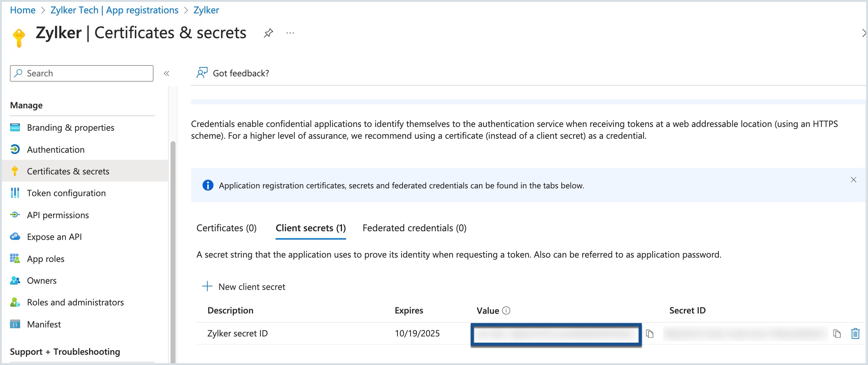Collapse the left navigation sidebar
The width and height of the screenshot is (868, 365).
pos(167,74)
